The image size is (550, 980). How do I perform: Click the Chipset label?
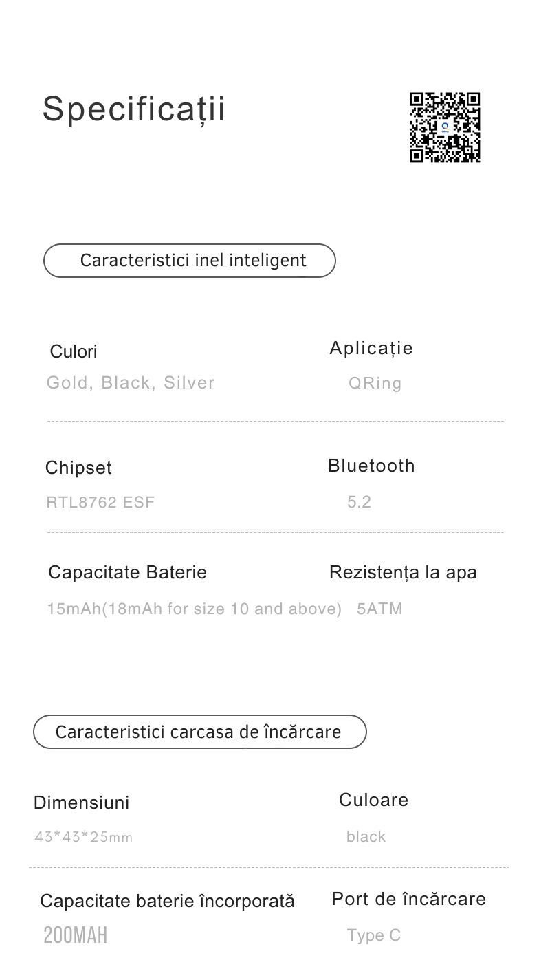pyautogui.click(x=78, y=468)
